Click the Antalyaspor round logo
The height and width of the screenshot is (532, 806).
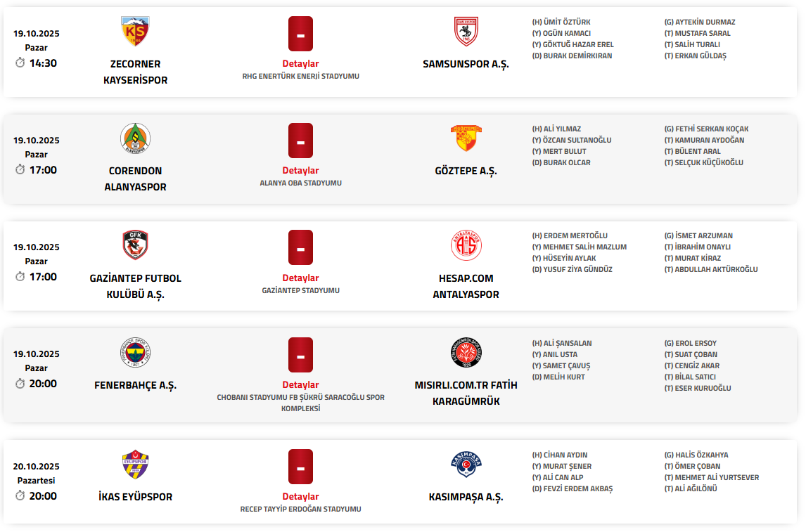click(466, 245)
